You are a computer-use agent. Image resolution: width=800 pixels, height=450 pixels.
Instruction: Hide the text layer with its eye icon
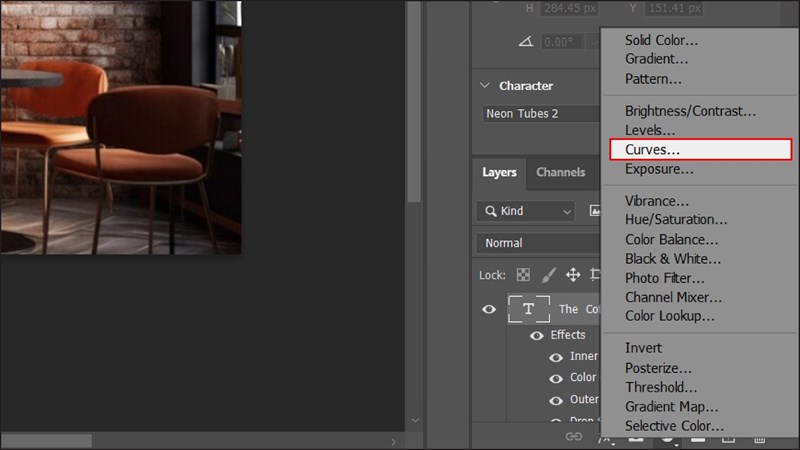489,309
